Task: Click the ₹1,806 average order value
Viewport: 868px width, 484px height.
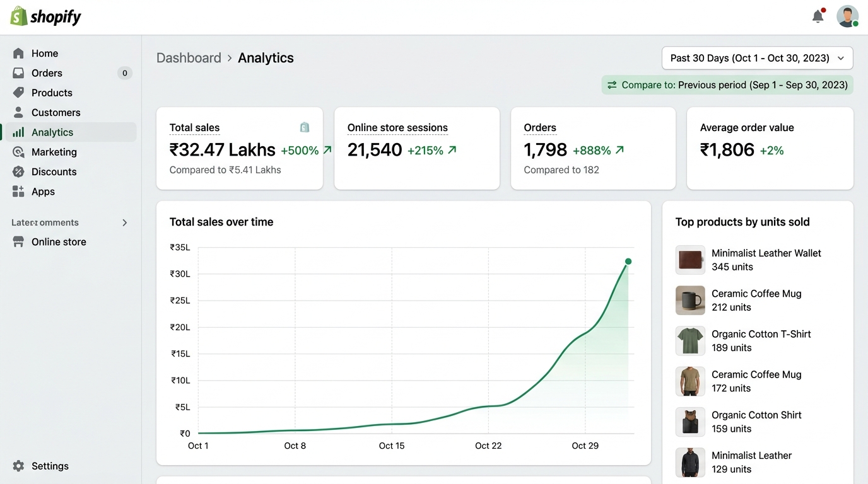Action: point(727,150)
